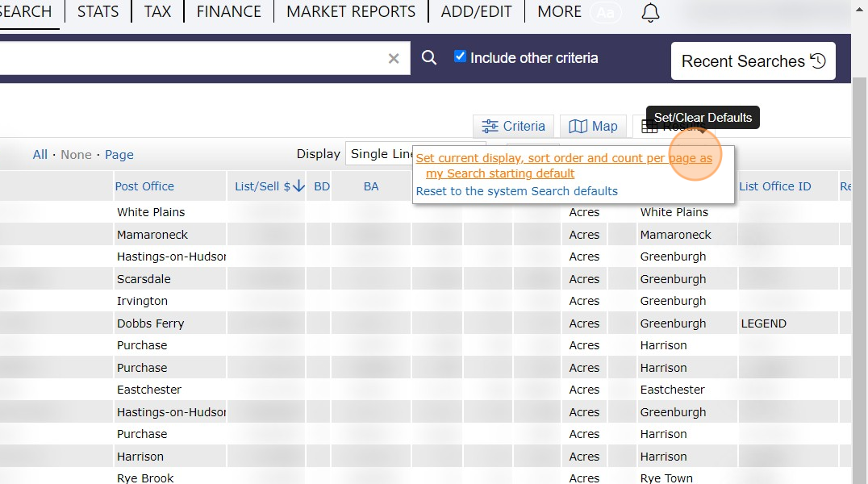Switch to the Criteria tab

pyautogui.click(x=513, y=127)
